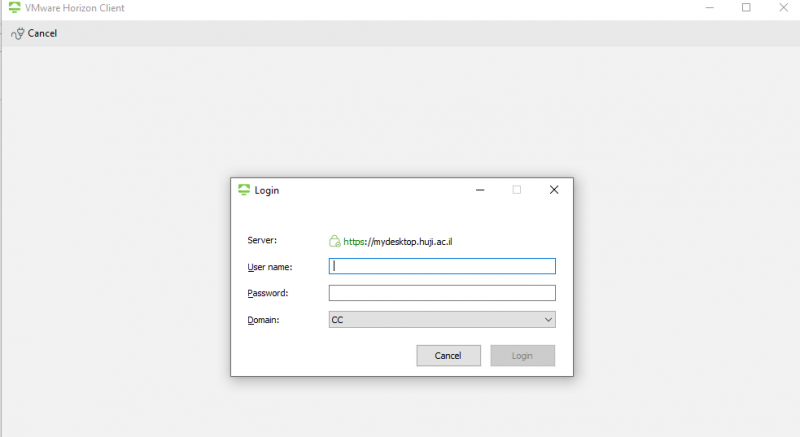
Task: Click the 'Domain:' label
Action: point(263,320)
